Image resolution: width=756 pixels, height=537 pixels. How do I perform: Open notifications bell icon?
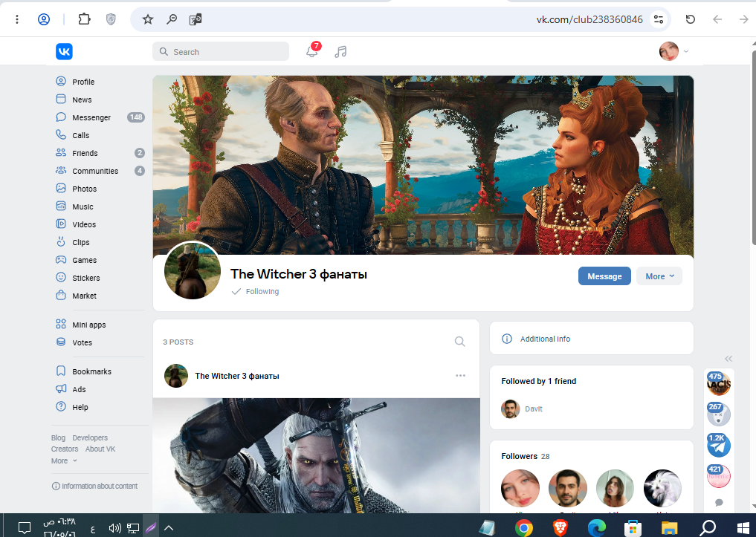(312, 51)
